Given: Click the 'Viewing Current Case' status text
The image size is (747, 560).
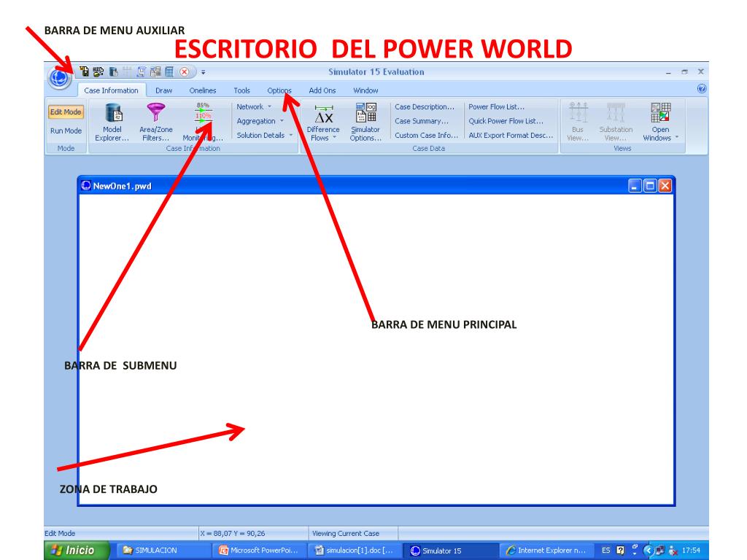Looking at the screenshot, I should (345, 533).
